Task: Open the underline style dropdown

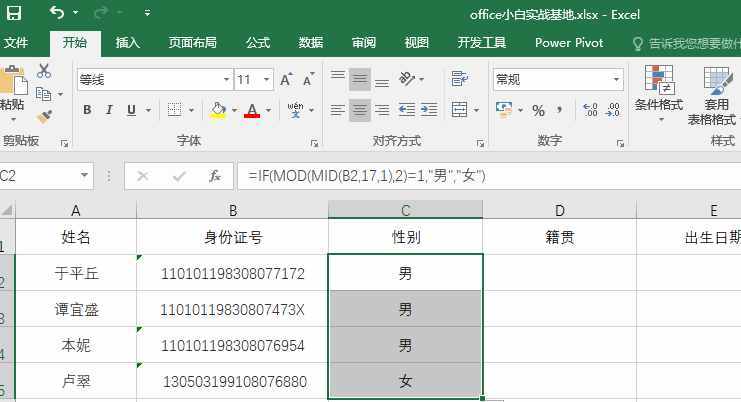Action: (x=148, y=110)
